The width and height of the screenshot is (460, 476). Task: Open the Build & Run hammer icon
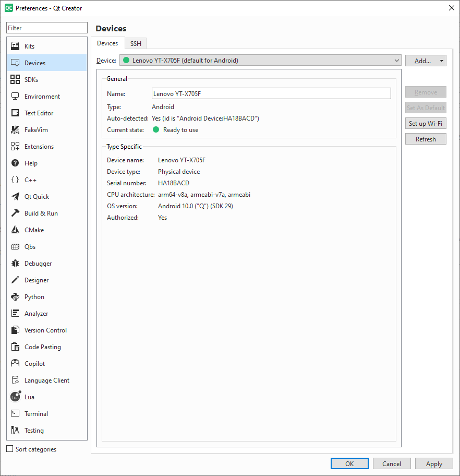coord(15,213)
